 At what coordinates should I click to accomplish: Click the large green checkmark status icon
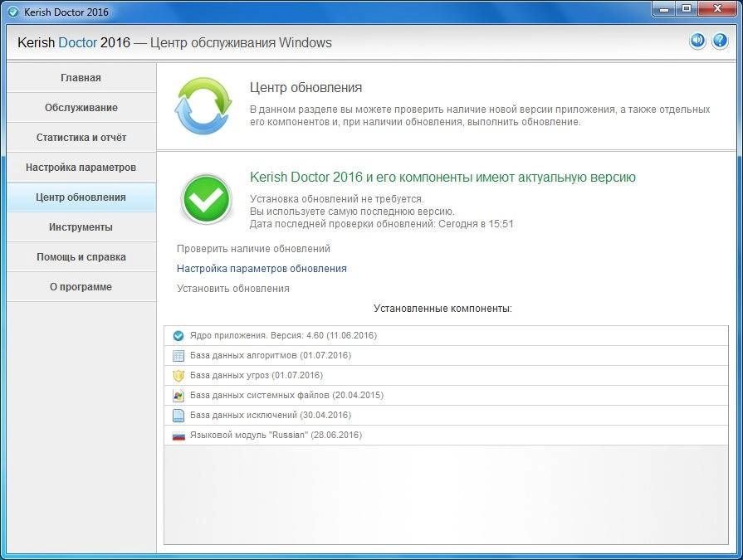click(x=206, y=199)
